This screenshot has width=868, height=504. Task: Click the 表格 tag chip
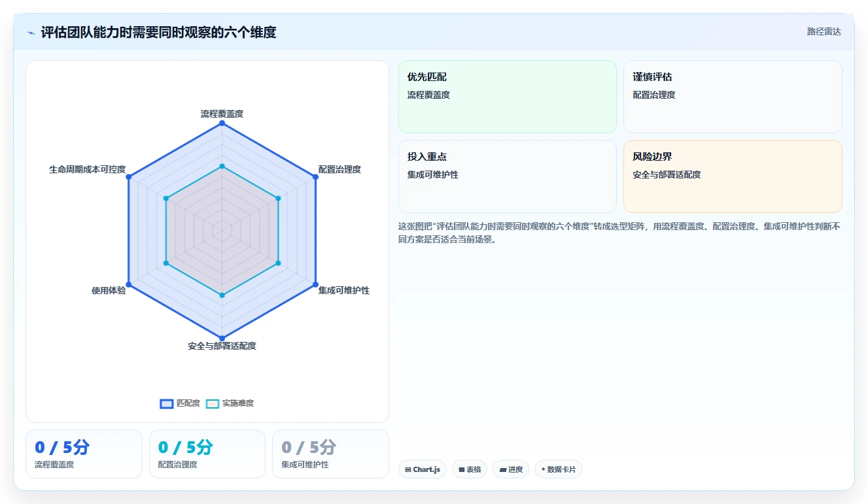[x=470, y=469]
